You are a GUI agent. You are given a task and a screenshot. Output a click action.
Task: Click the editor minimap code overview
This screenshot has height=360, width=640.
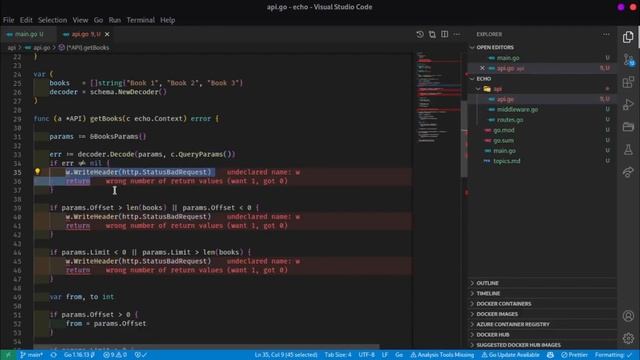point(438,98)
